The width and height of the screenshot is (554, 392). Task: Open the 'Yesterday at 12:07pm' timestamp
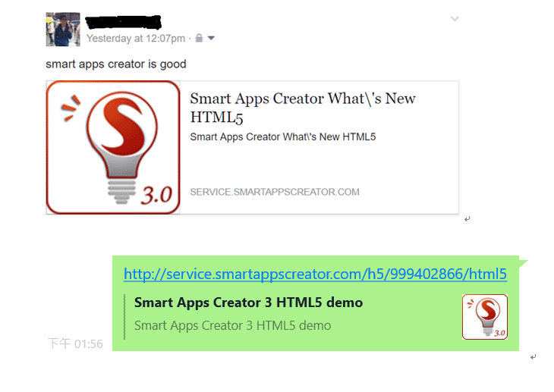(136, 38)
